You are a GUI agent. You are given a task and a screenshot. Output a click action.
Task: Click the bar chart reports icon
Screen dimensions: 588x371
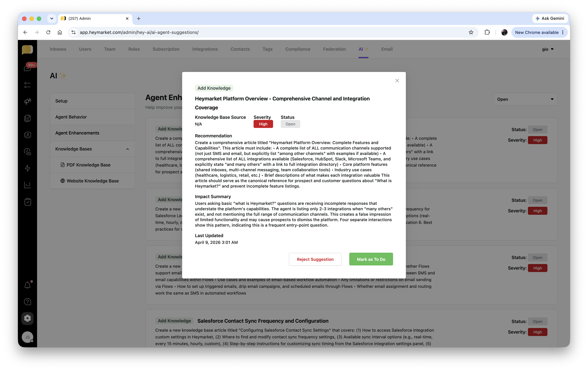[28, 185]
